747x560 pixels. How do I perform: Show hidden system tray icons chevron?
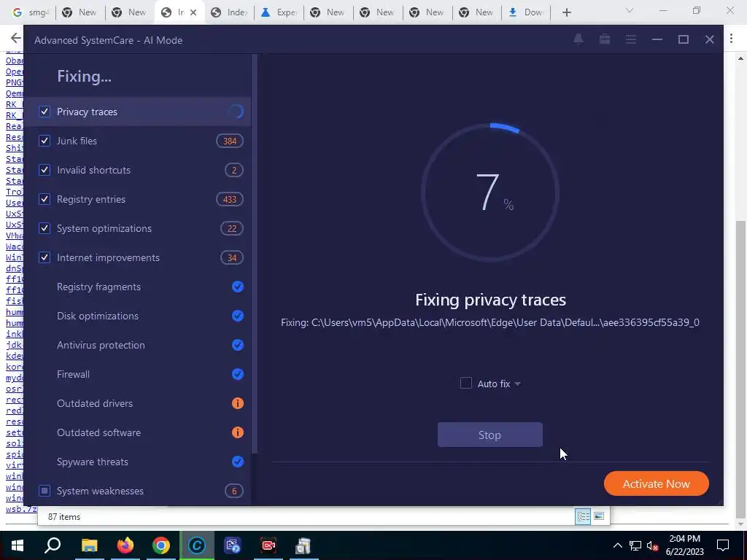pos(617,545)
